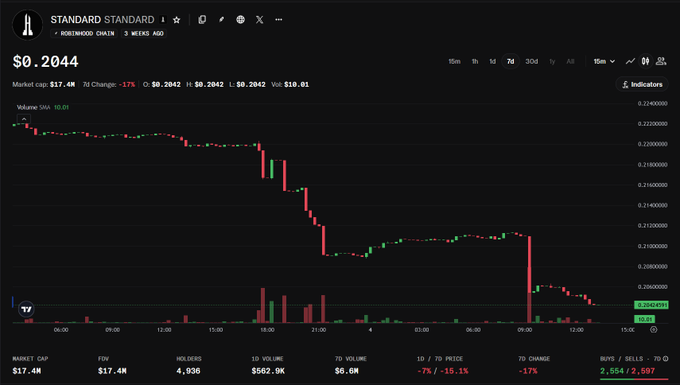Select the 1d time range tab
This screenshot has height=385, width=680.
click(492, 62)
